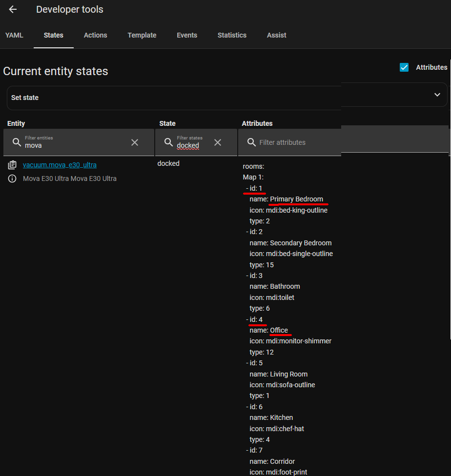Open the vacuum.mova_e30_ultra entity link
Image resolution: width=451 pixels, height=476 pixels.
pyautogui.click(x=60, y=165)
